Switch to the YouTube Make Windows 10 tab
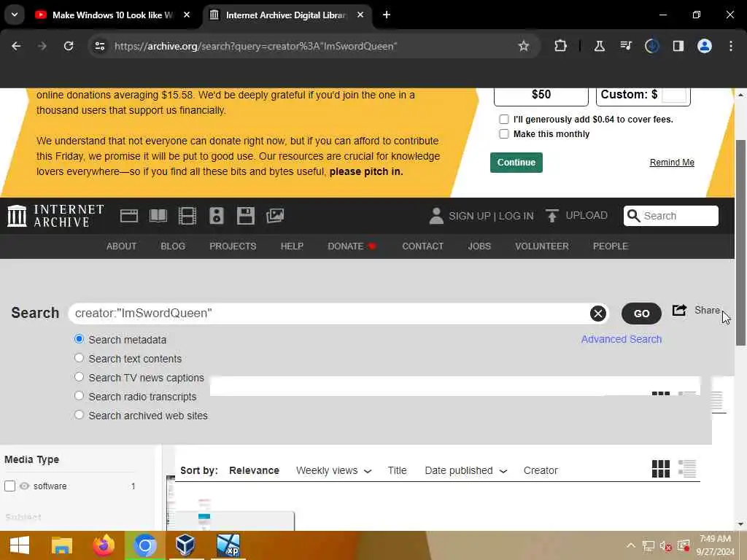The width and height of the screenshot is (747, 560). click(x=112, y=15)
